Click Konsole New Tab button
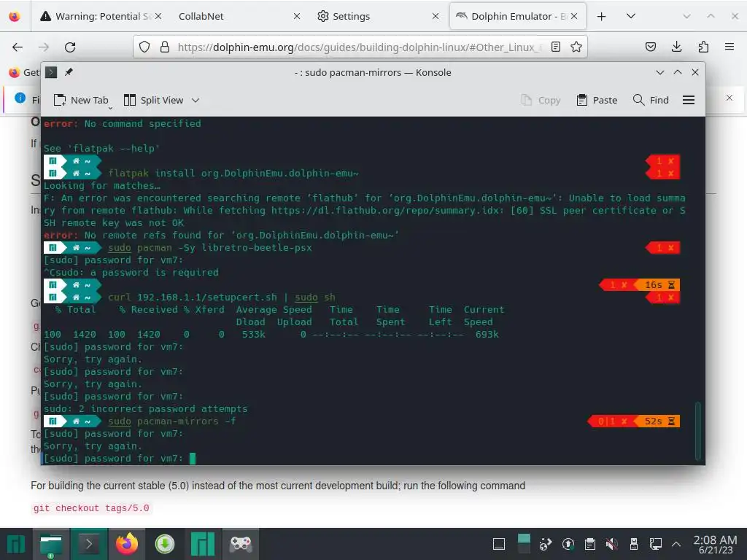The width and height of the screenshot is (747, 560). coord(81,100)
